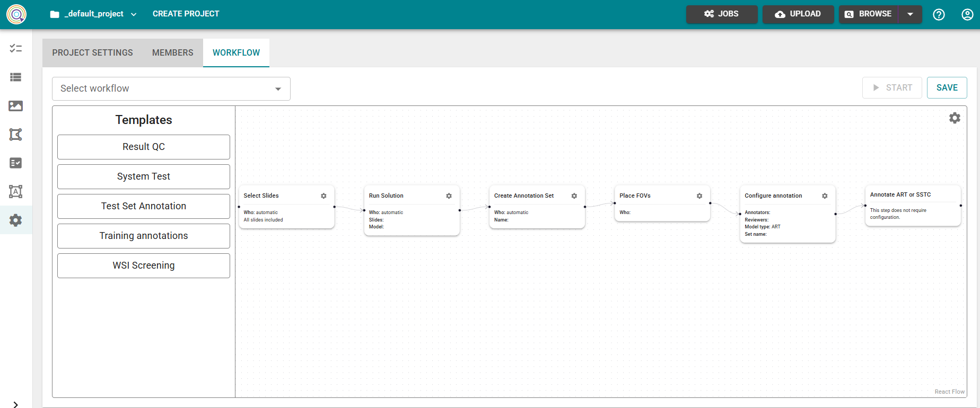This screenshot has height=408, width=980.
Task: Expand the Browse button dropdown arrow
Action: (910, 14)
